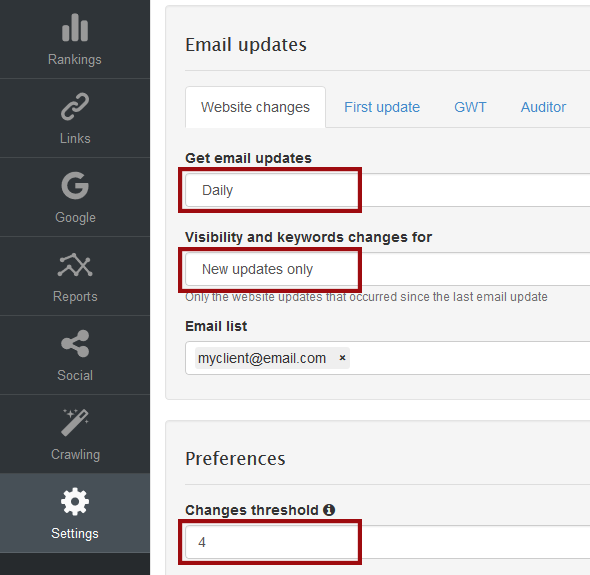
Task: Expand the Get email updates Daily dropdown
Action: [x=388, y=190]
